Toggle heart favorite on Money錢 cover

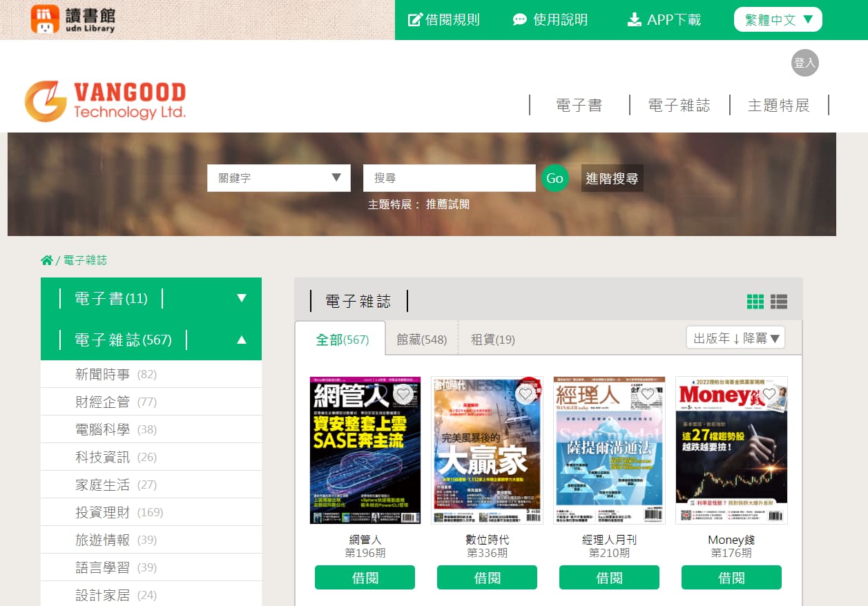769,394
